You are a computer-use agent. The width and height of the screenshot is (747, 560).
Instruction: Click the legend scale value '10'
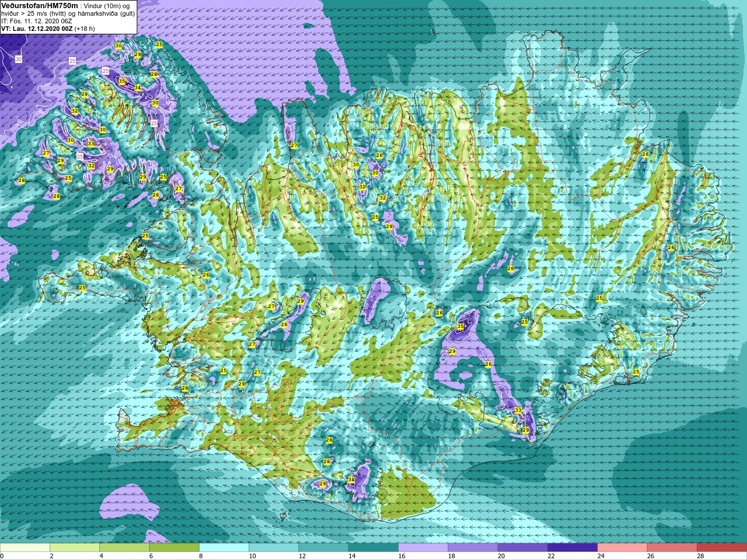pyautogui.click(x=252, y=556)
